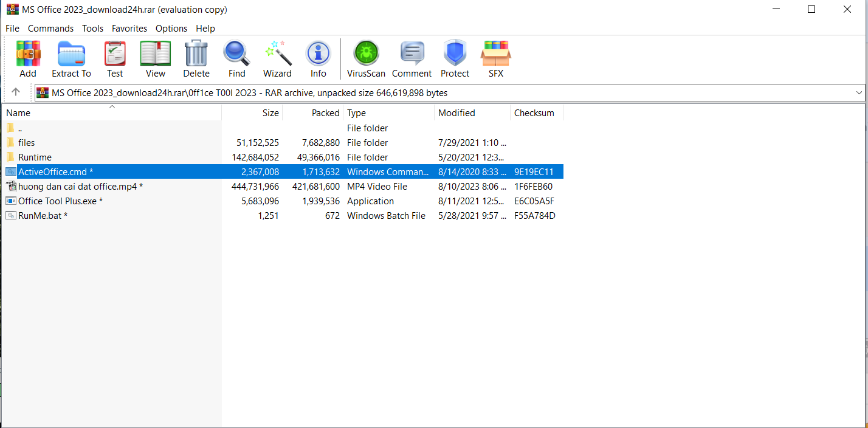Select 'RunMe.bat *' file name
Viewport: 868px width, 428px height.
(43, 215)
